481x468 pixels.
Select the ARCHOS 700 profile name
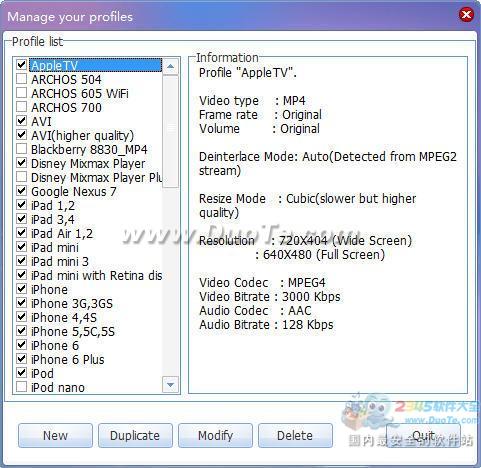point(66,107)
